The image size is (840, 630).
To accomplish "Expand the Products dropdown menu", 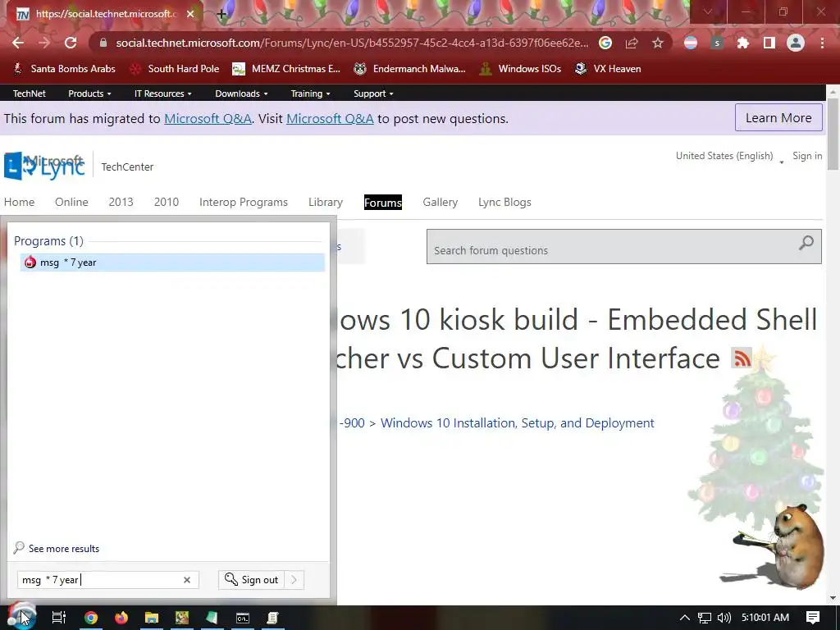I will [x=89, y=94].
